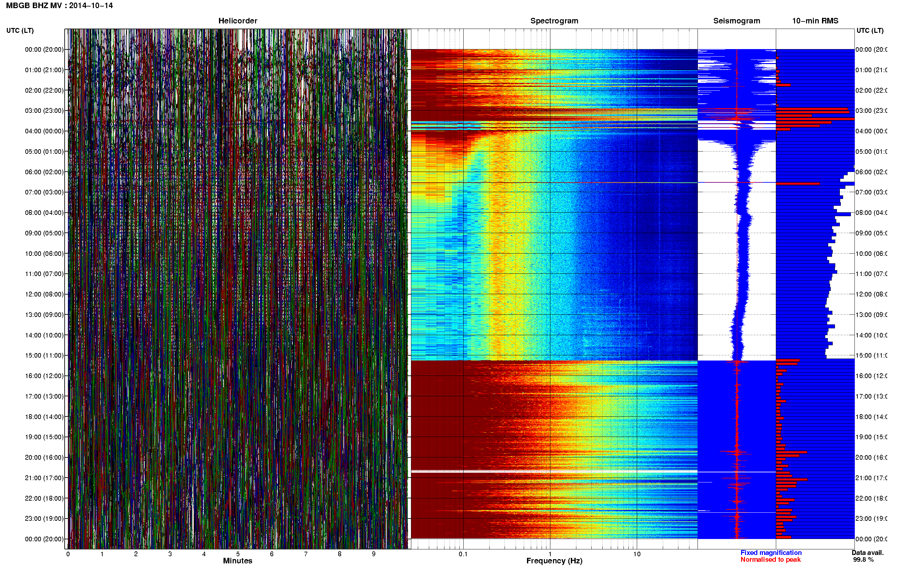924x578 pixels.
Task: Select the 'Spectrogram' panel heading
Action: pyautogui.click(x=554, y=21)
